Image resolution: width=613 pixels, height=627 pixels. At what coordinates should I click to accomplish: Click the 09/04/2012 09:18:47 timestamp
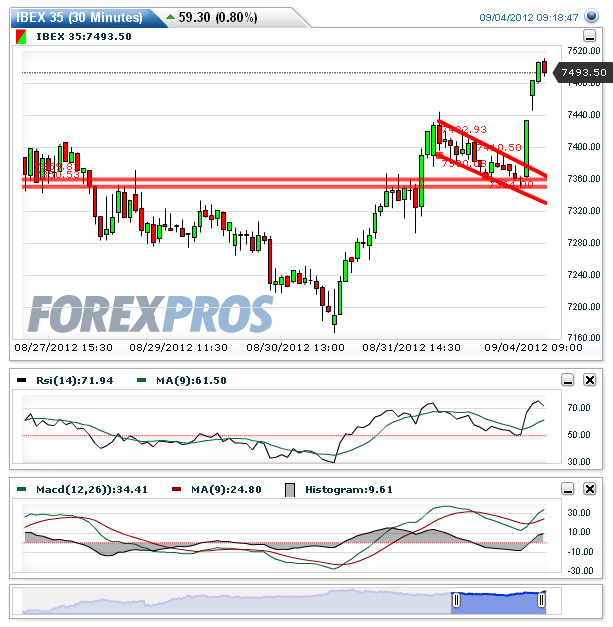pos(529,18)
